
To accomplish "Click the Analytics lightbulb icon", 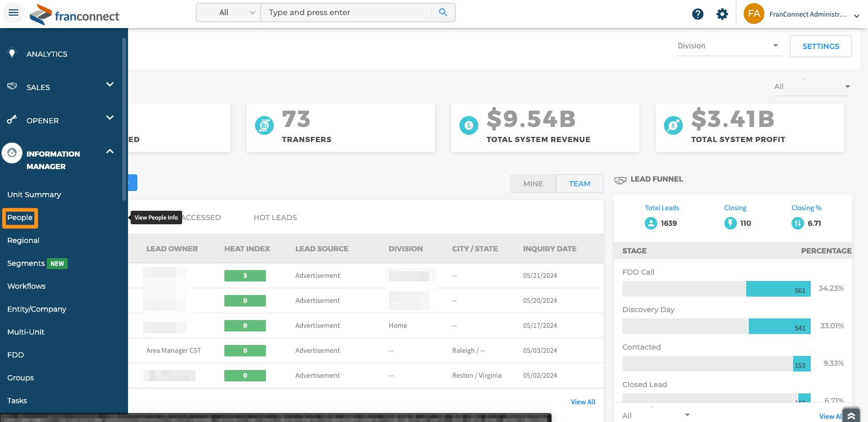I will point(12,53).
